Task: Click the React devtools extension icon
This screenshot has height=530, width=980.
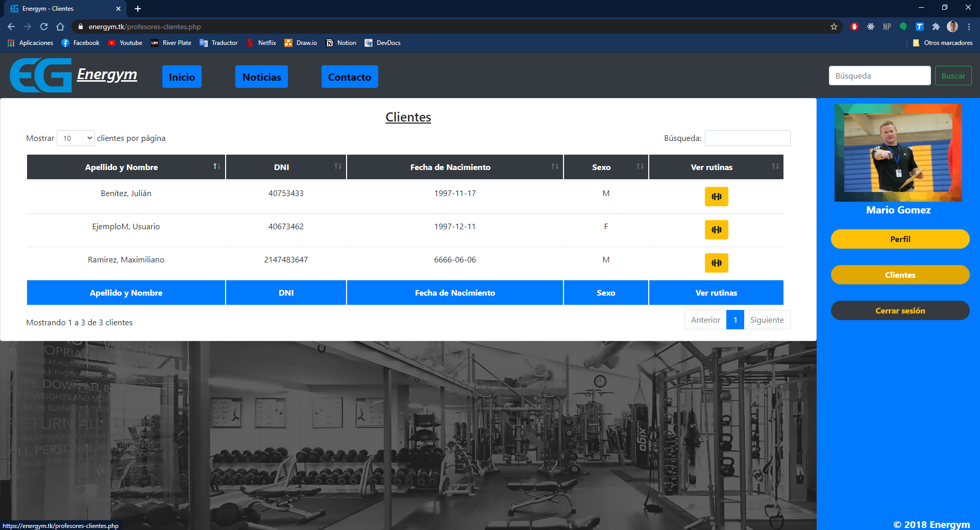Action: tap(871, 27)
